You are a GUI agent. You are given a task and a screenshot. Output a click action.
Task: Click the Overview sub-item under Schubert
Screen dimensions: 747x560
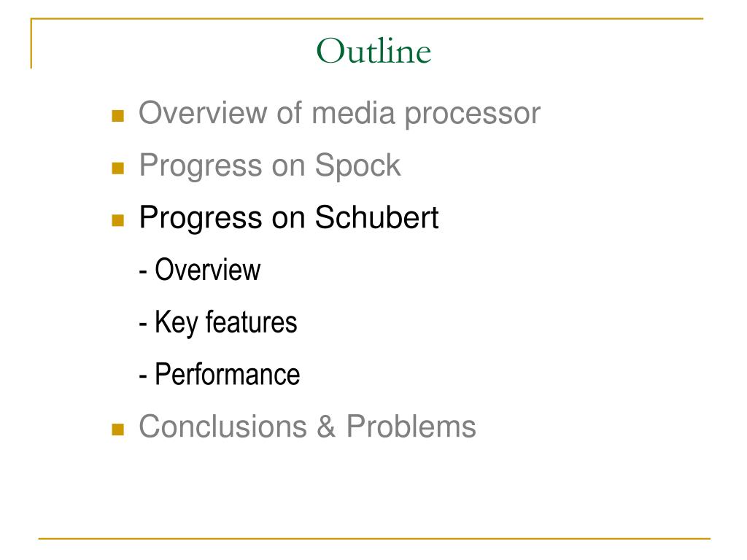(200, 270)
